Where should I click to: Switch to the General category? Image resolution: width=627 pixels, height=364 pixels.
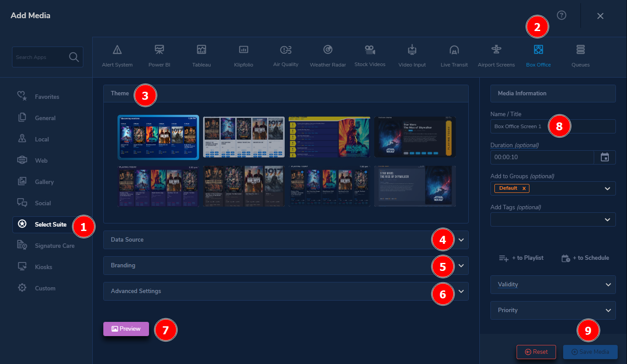tap(36, 118)
